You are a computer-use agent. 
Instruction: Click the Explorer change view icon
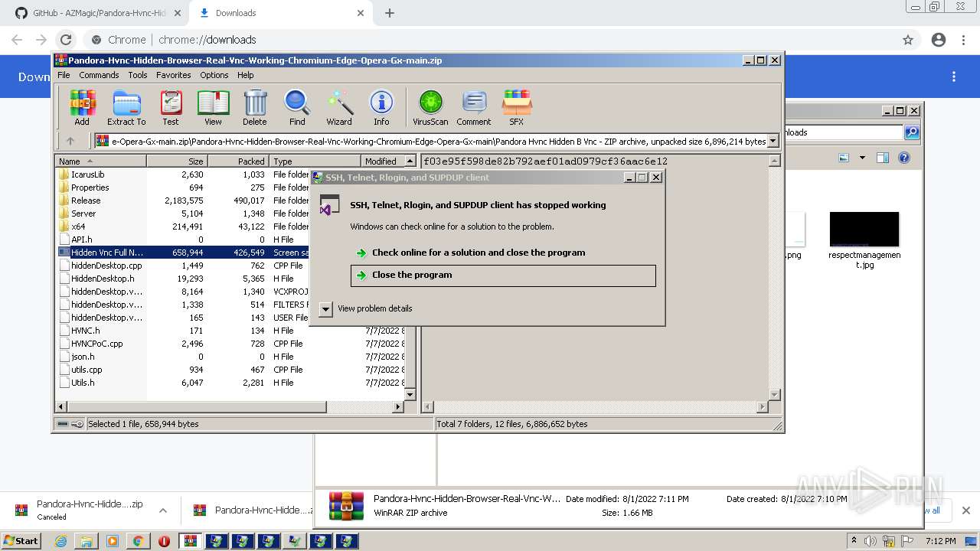(844, 158)
